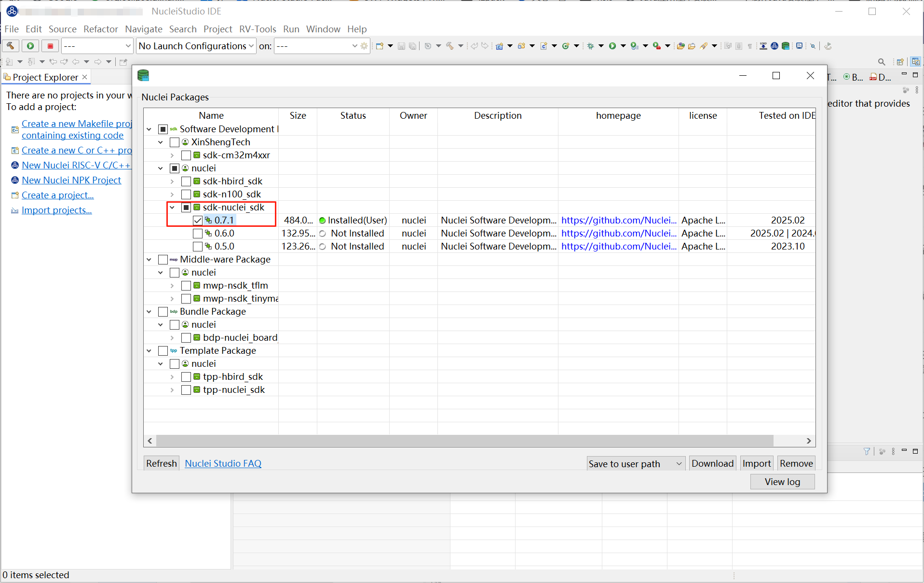Click the filter icon in the bottom panel
This screenshot has height=583, width=924.
[x=867, y=451]
